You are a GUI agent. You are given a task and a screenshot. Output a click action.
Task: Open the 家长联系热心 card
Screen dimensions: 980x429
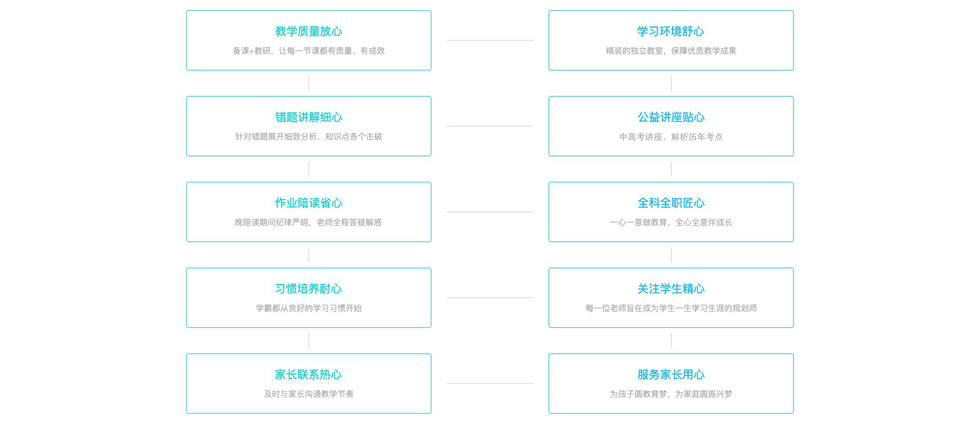pyautogui.click(x=309, y=384)
